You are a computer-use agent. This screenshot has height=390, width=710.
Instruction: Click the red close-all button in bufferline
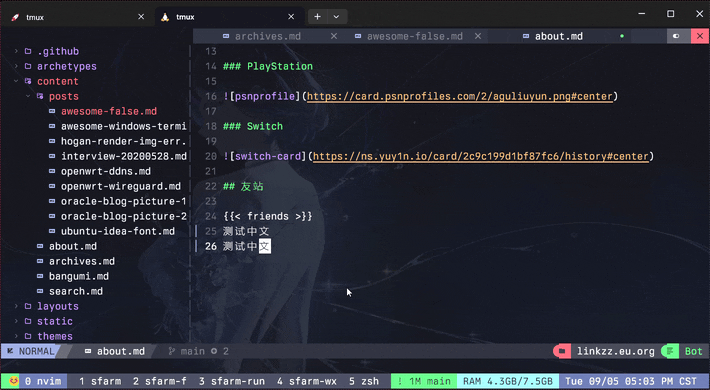point(700,36)
